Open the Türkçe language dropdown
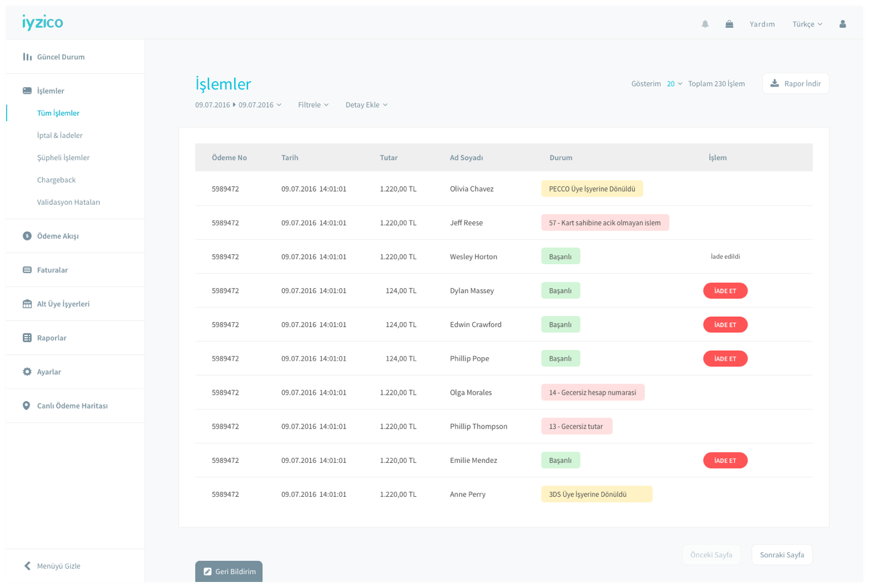 click(x=807, y=24)
